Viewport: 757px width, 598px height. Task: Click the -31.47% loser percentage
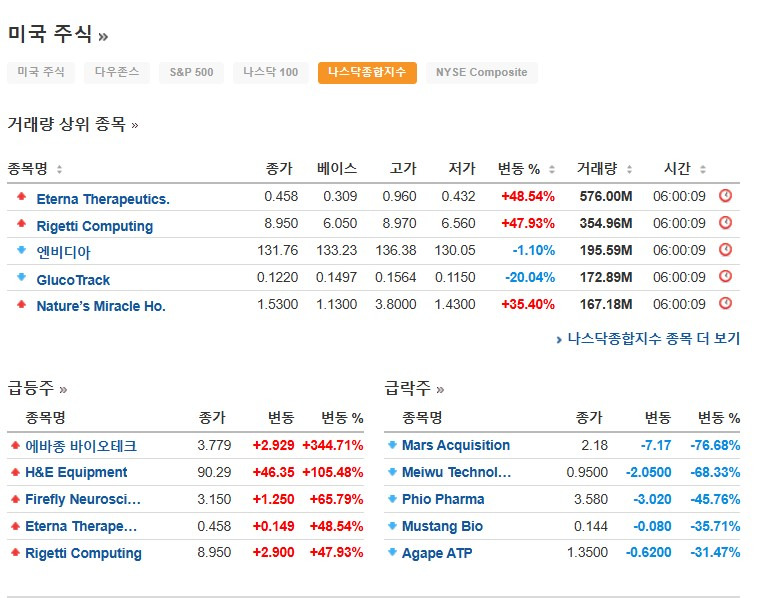[715, 553]
